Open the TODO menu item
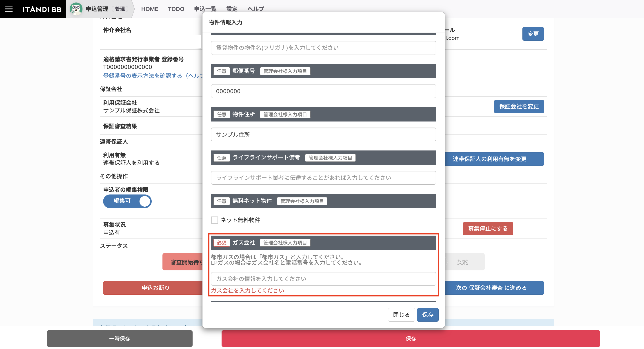 tap(176, 9)
